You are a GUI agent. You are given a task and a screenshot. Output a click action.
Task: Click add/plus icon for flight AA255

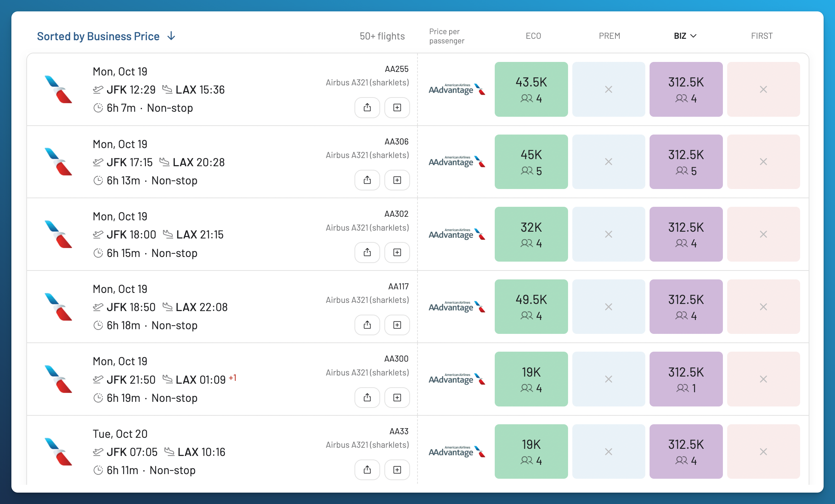pos(397,107)
